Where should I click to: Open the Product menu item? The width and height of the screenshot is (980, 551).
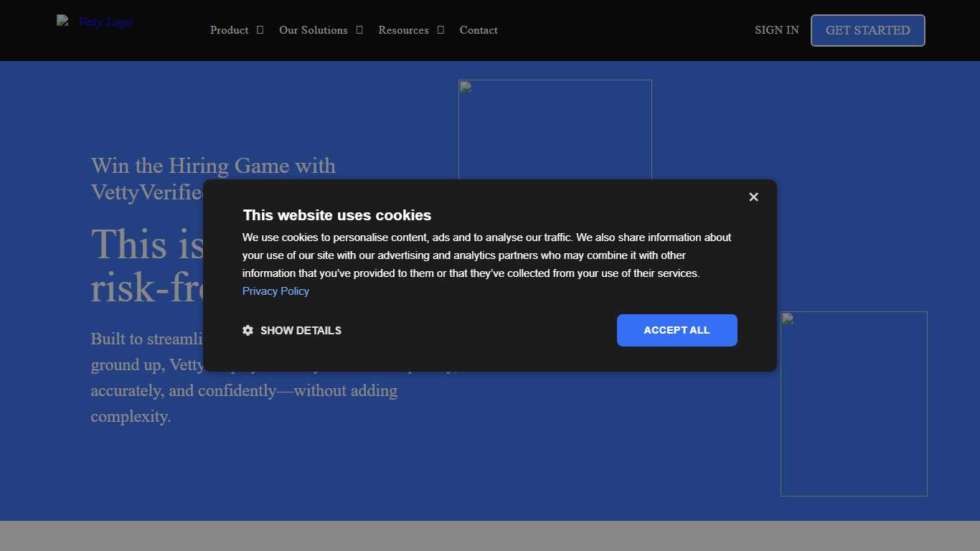[229, 30]
